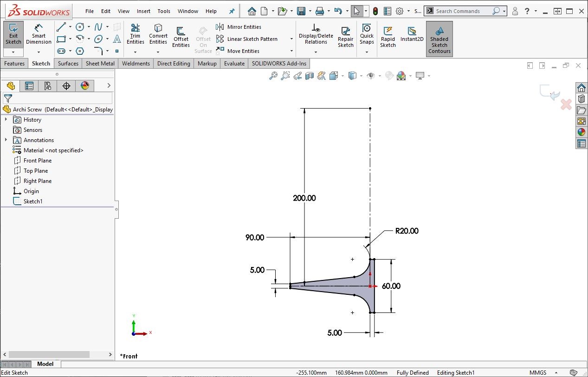Image resolution: width=588 pixels, height=377 pixels.
Task: Activate the Offset Entities tool
Action: [x=181, y=35]
